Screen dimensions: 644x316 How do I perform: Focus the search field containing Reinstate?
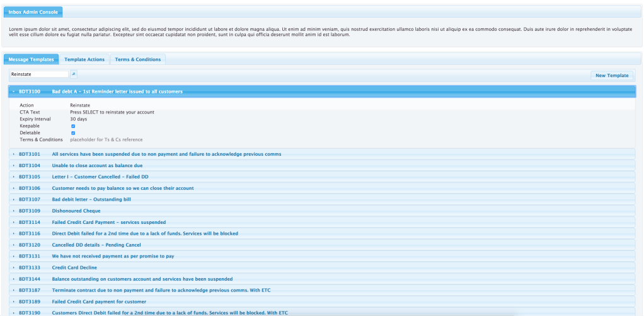[38, 74]
